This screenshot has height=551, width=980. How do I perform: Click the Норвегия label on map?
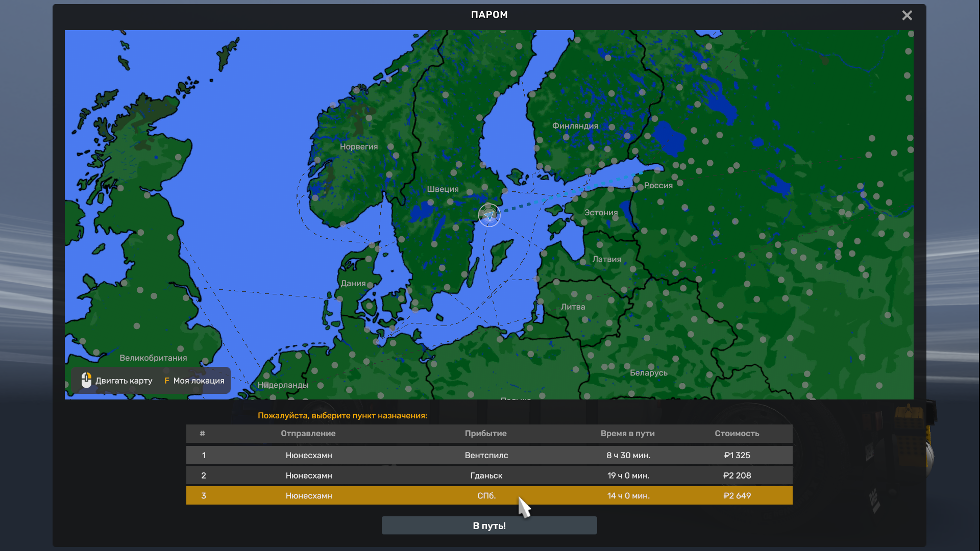tap(359, 146)
